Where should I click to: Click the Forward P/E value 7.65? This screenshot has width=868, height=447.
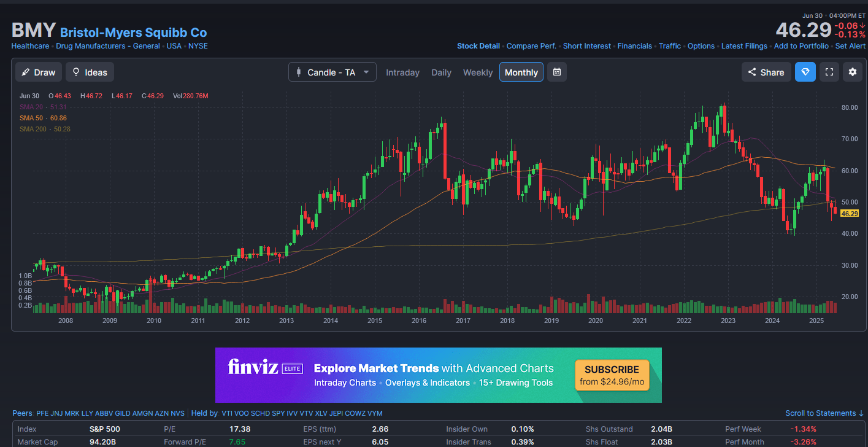click(x=237, y=442)
